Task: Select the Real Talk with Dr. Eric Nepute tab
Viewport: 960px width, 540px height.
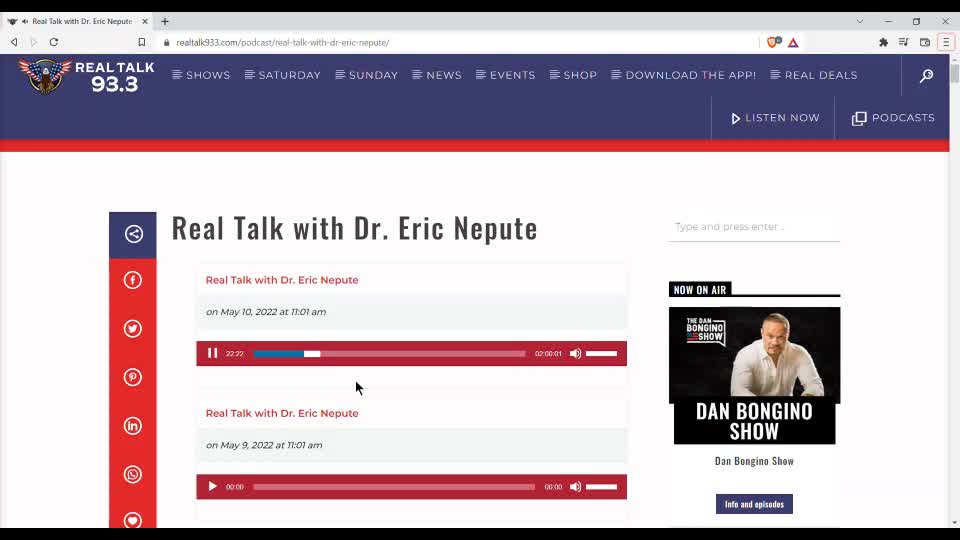Action: [77, 21]
